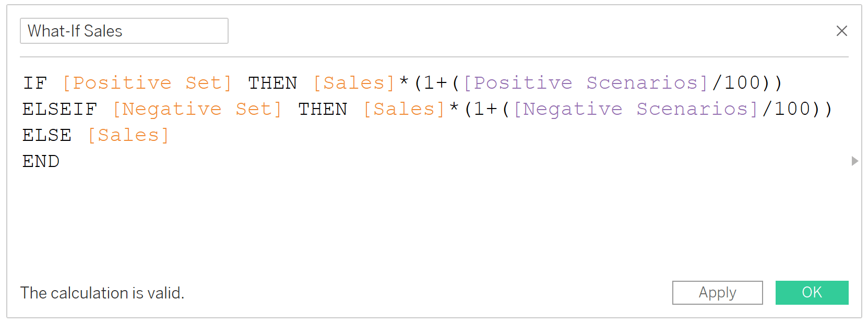Click the Apply button
Image resolution: width=868 pixels, height=323 pixels.
[x=717, y=292]
